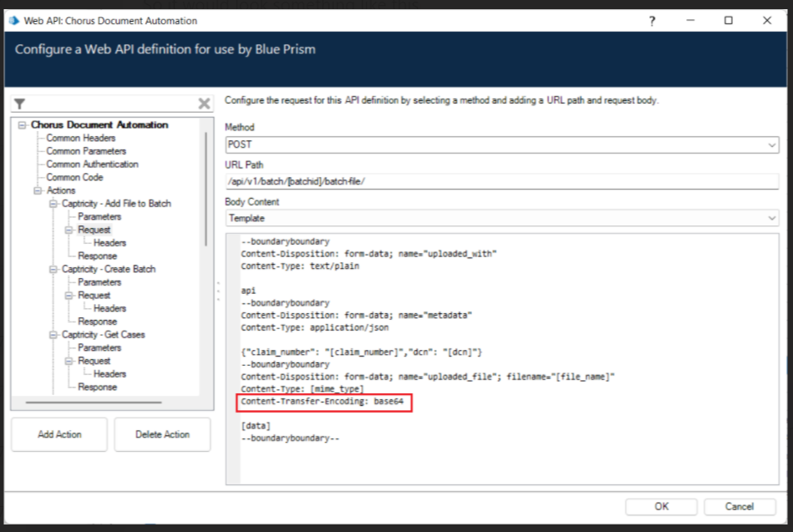Click the filter funnel icon
Screen dimensions: 793x532
(20, 104)
